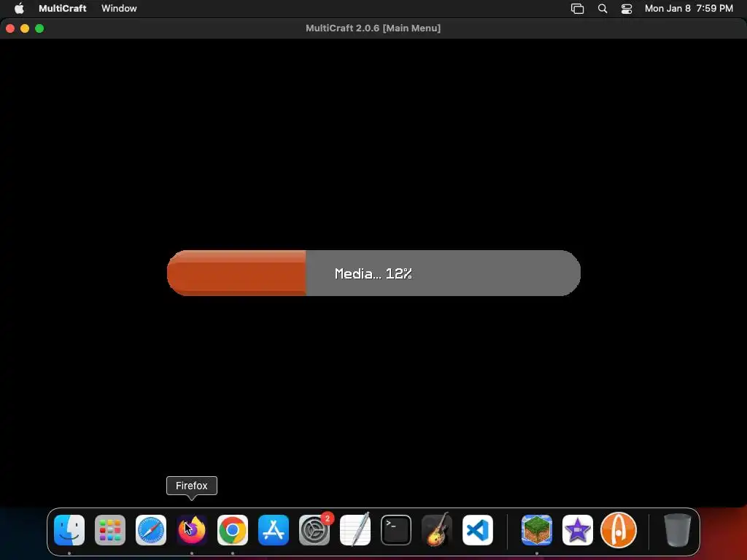Viewport: 747px width, 560px height.
Task: Click the MultiCraft grass block dock icon
Action: click(537, 530)
